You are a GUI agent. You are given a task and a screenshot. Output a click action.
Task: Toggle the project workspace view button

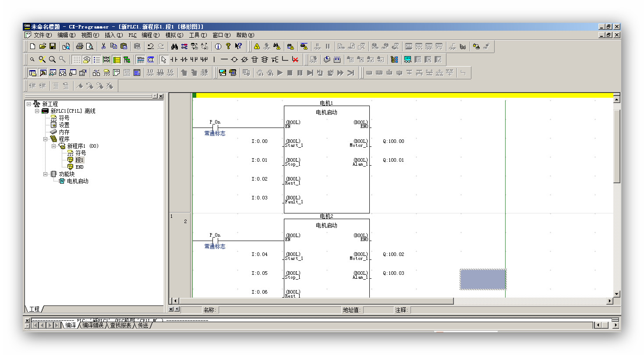coord(32,73)
